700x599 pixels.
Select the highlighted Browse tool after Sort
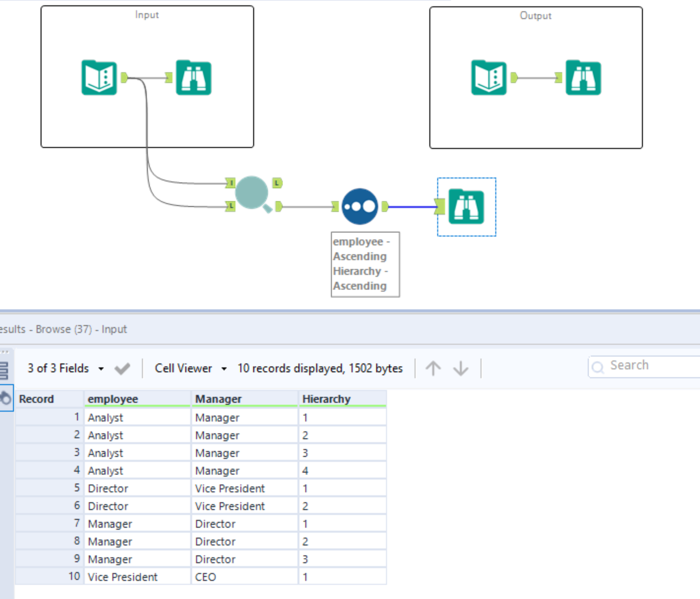click(x=467, y=207)
